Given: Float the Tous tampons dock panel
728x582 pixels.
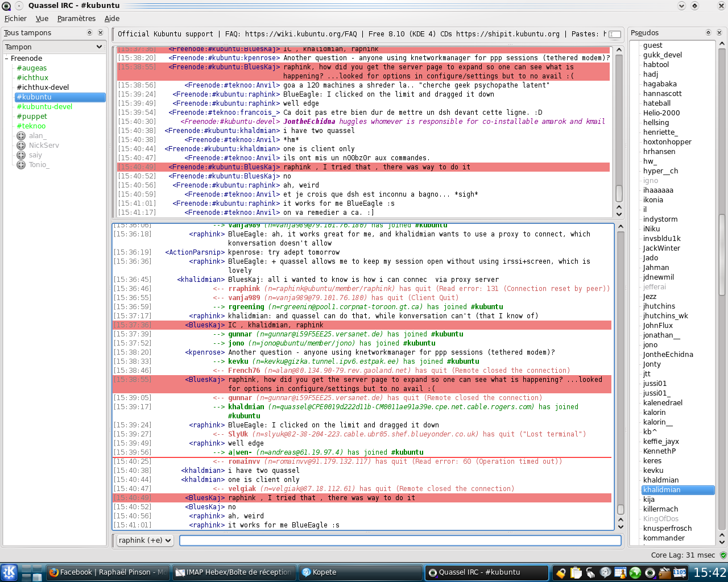Looking at the screenshot, I should point(89,33).
